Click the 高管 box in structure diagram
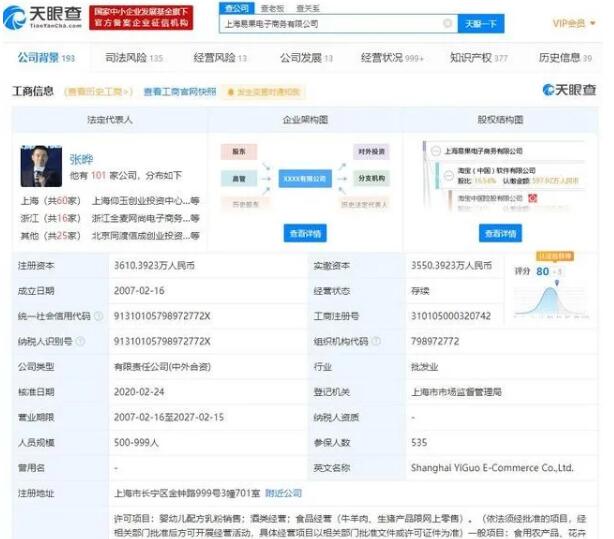614x539 pixels. pyautogui.click(x=239, y=179)
